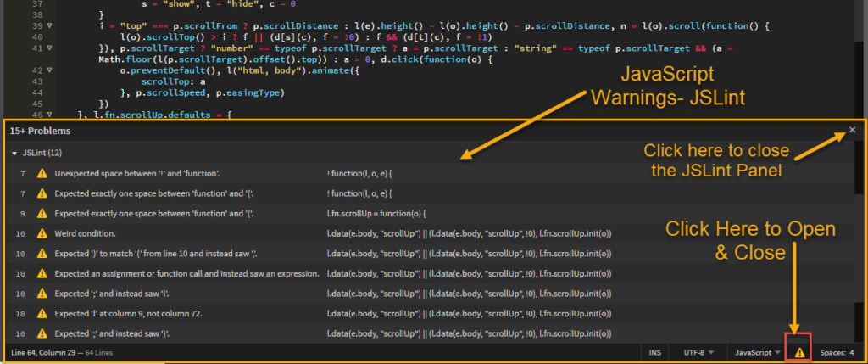
Task: Click warning icon beside 'Weird condition.'
Action: [x=42, y=232]
